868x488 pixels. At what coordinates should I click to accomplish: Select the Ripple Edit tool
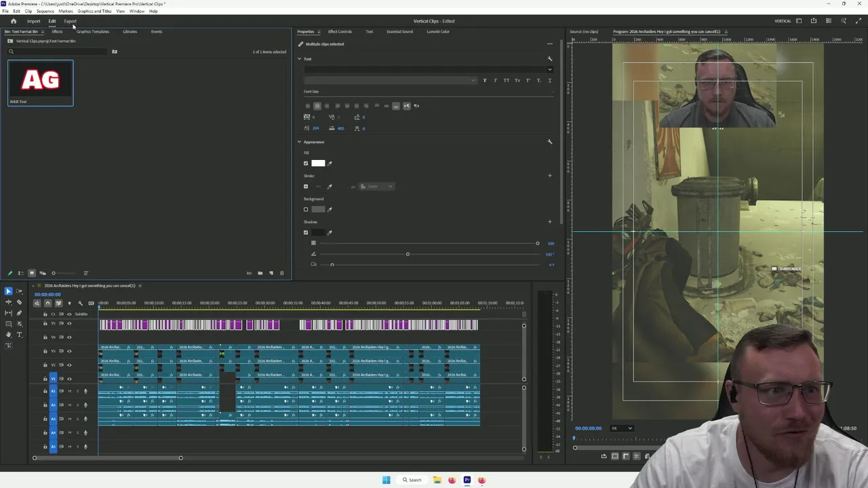click(8, 302)
